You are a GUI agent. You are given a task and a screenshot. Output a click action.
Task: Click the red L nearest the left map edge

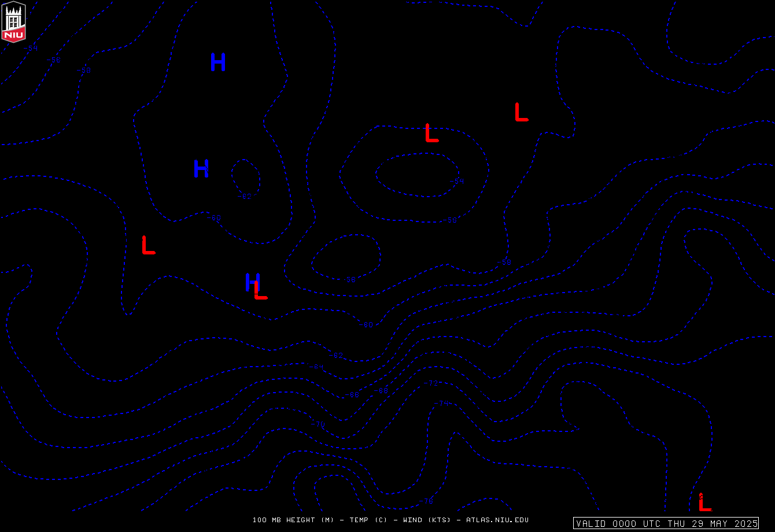(148, 245)
